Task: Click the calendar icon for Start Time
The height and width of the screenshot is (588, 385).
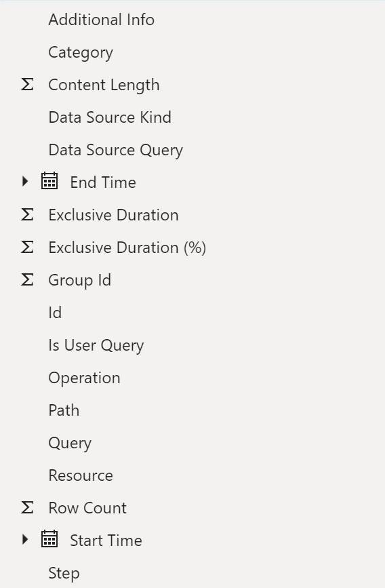Action: tap(49, 539)
